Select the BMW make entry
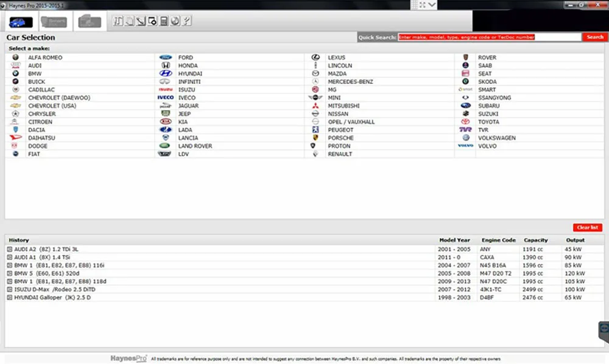The width and height of the screenshot is (609, 364). click(x=35, y=73)
